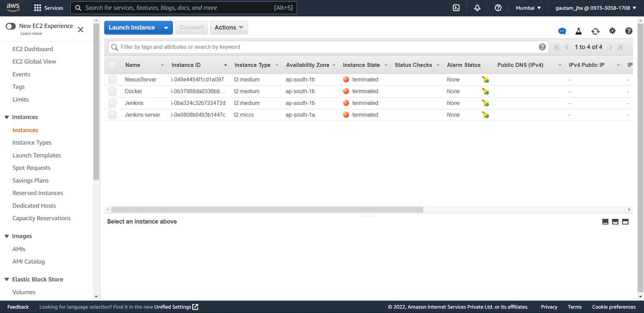This screenshot has height=313, width=644.
Task: Collapse the Instances sidebar section
Action: click(7, 117)
